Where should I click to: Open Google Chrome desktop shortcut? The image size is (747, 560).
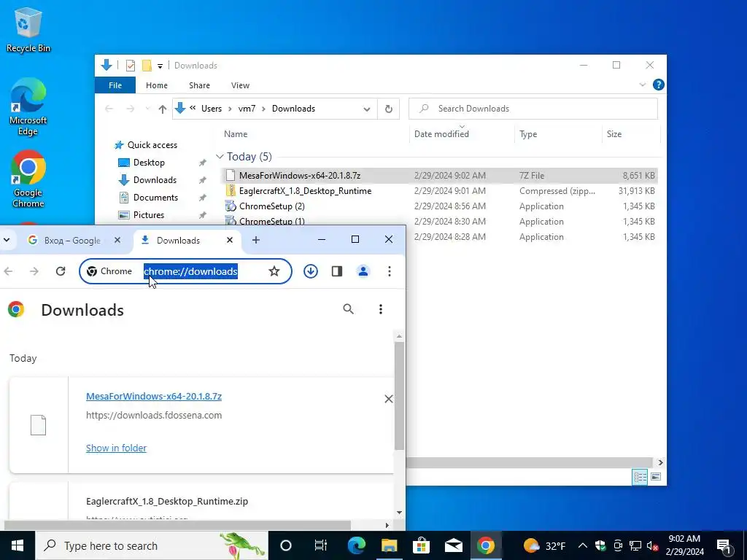point(28,179)
